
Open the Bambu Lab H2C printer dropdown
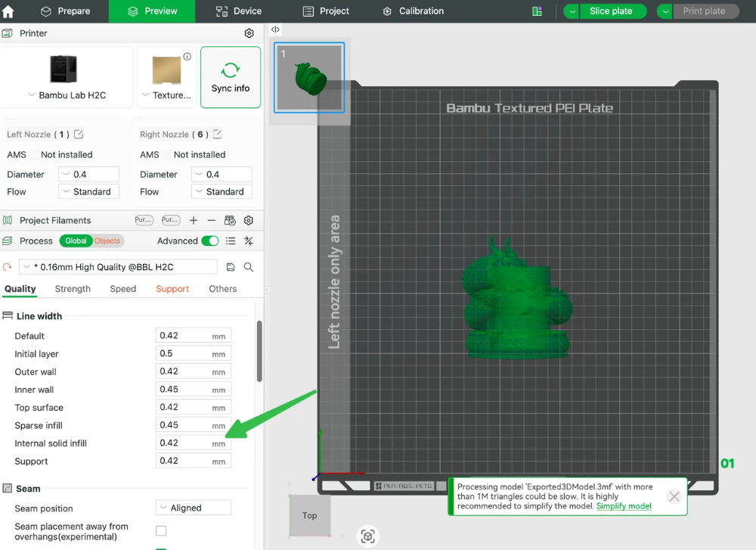click(67, 95)
